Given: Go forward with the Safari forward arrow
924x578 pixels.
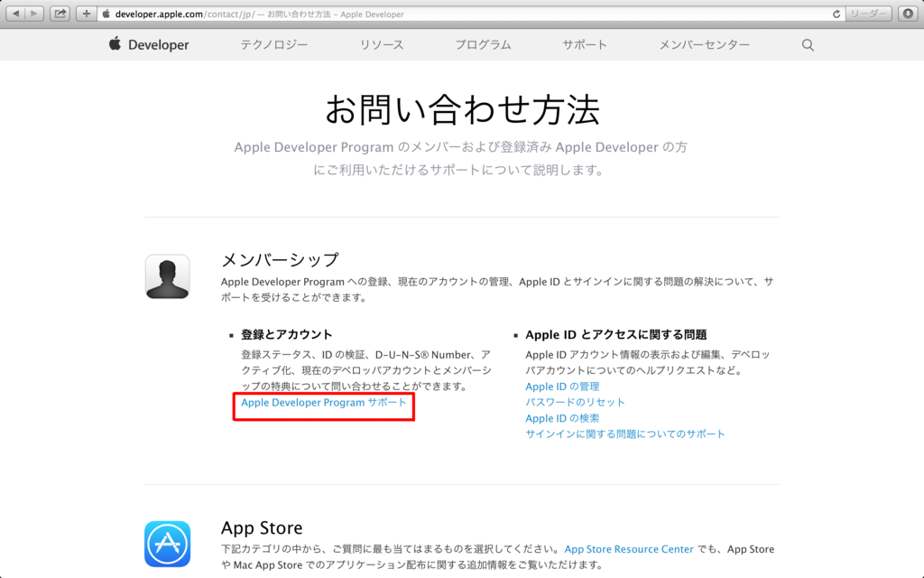Looking at the screenshot, I should (34, 14).
